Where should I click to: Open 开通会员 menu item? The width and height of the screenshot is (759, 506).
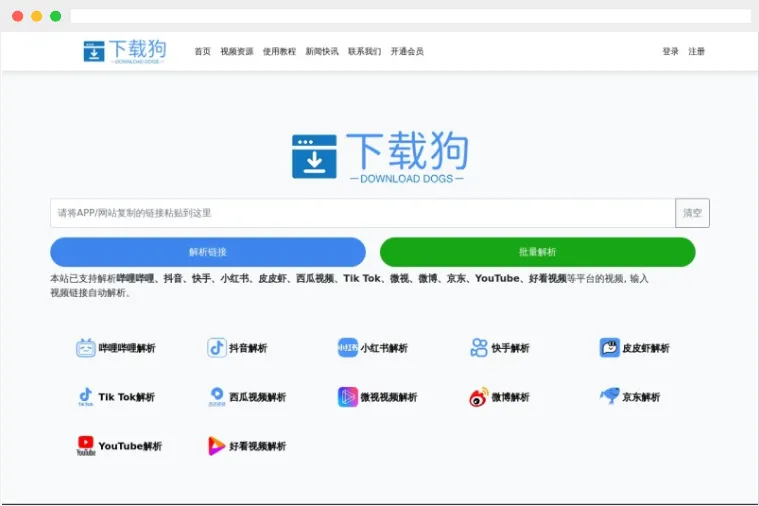[x=407, y=51]
